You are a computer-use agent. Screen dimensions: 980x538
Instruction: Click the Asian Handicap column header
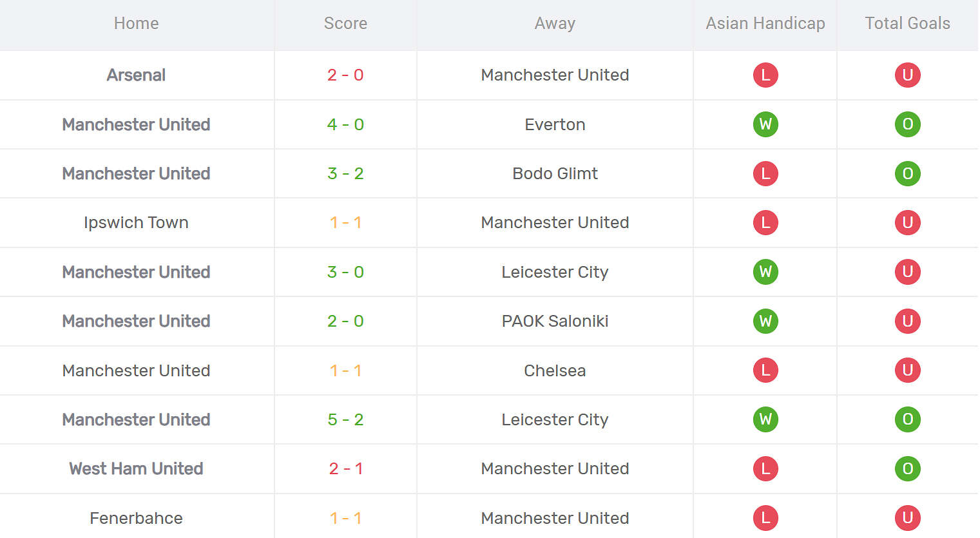[765, 23]
